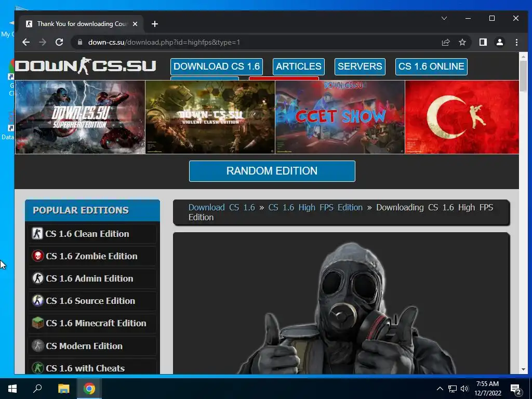Open the tab search chevron

(444, 18)
